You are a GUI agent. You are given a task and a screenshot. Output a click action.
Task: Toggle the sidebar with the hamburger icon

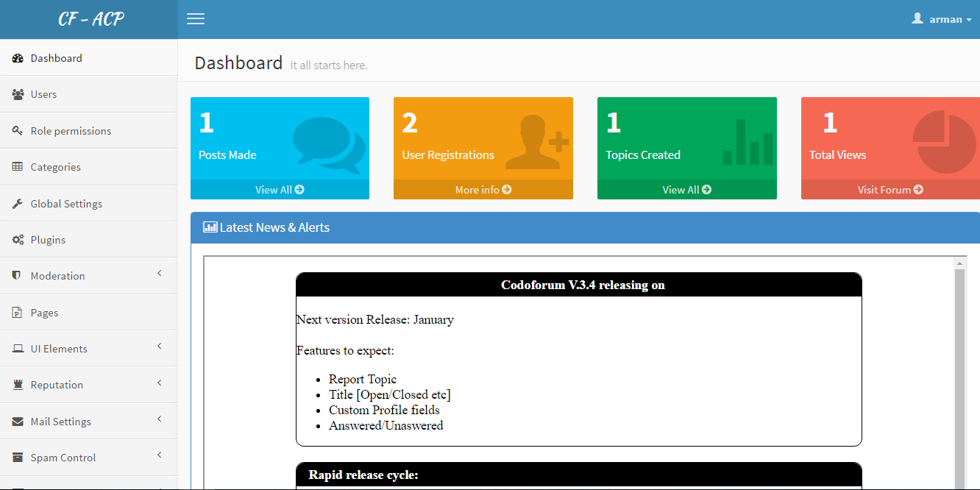point(196,19)
